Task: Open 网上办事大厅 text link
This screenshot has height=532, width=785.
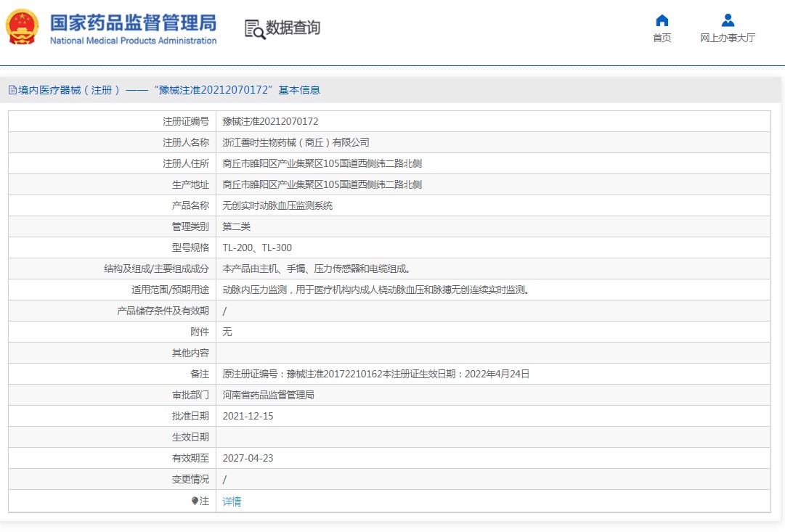Action: 728,38
